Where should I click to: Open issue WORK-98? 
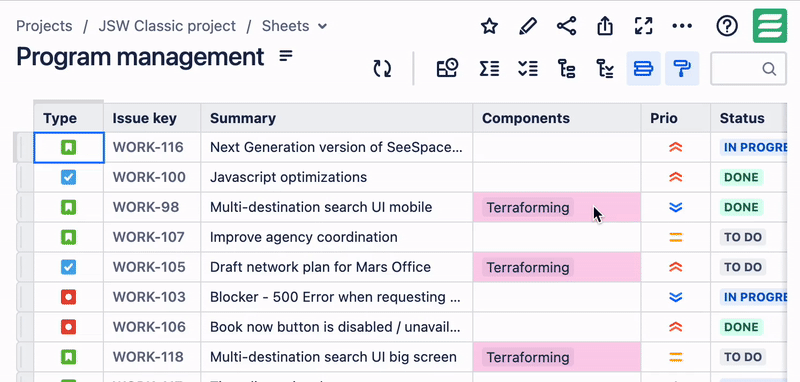(x=146, y=208)
